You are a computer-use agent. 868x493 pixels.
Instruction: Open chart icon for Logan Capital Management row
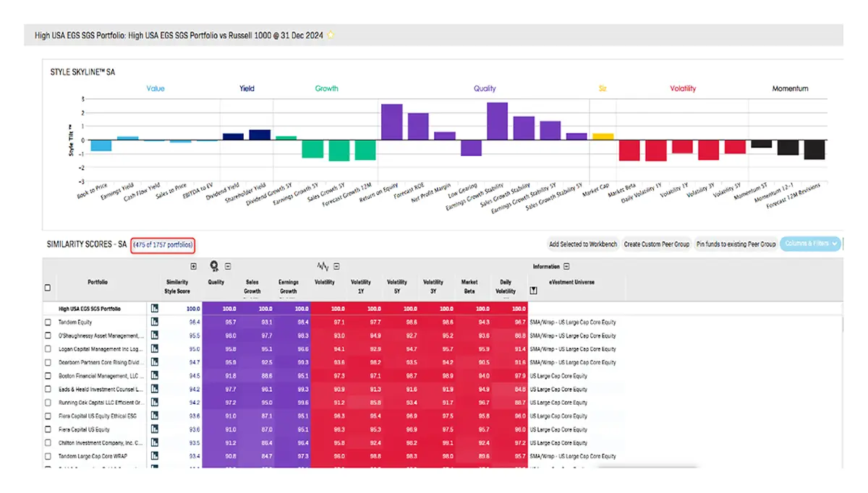[154, 349]
